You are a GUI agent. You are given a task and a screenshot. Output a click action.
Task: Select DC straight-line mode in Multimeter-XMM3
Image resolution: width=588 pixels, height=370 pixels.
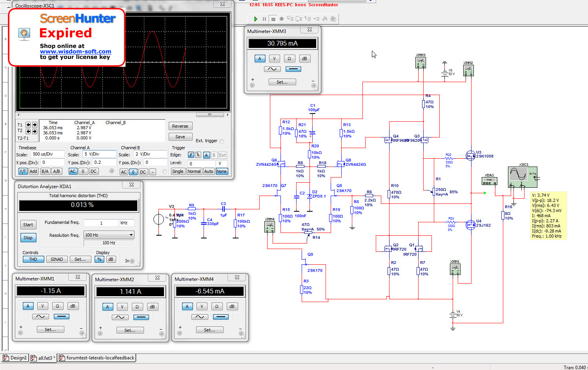(x=293, y=69)
